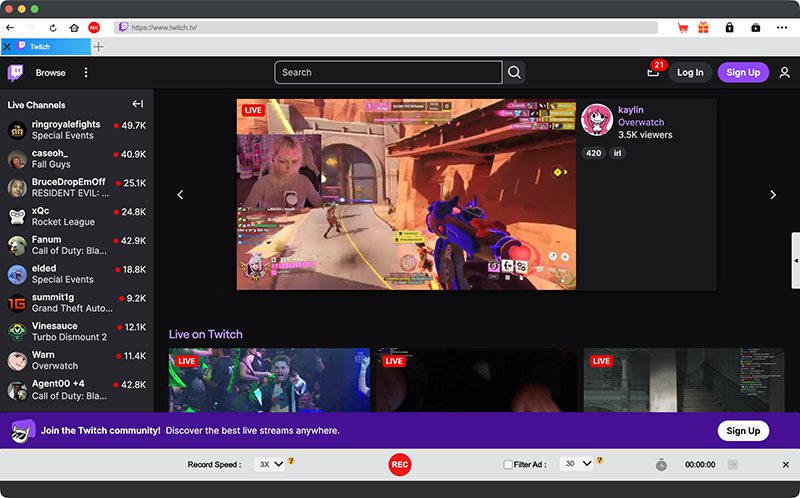800x498 pixels.
Task: Click Sign Up in the purple banner
Action: (x=743, y=430)
